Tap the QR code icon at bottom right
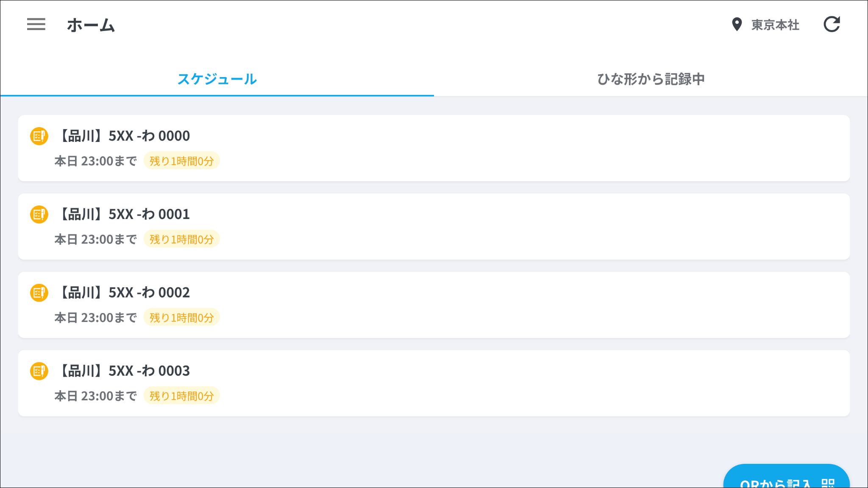868x488 pixels. pos(828,483)
